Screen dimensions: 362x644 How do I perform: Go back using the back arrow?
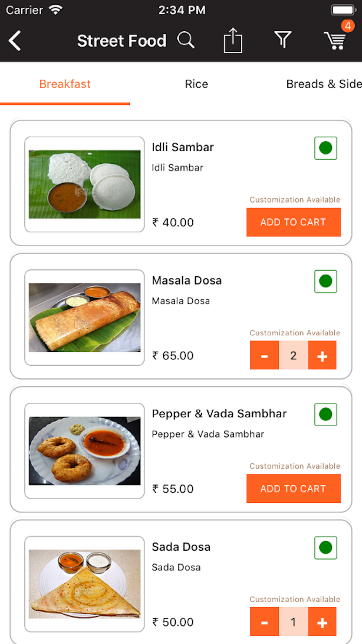click(x=15, y=41)
